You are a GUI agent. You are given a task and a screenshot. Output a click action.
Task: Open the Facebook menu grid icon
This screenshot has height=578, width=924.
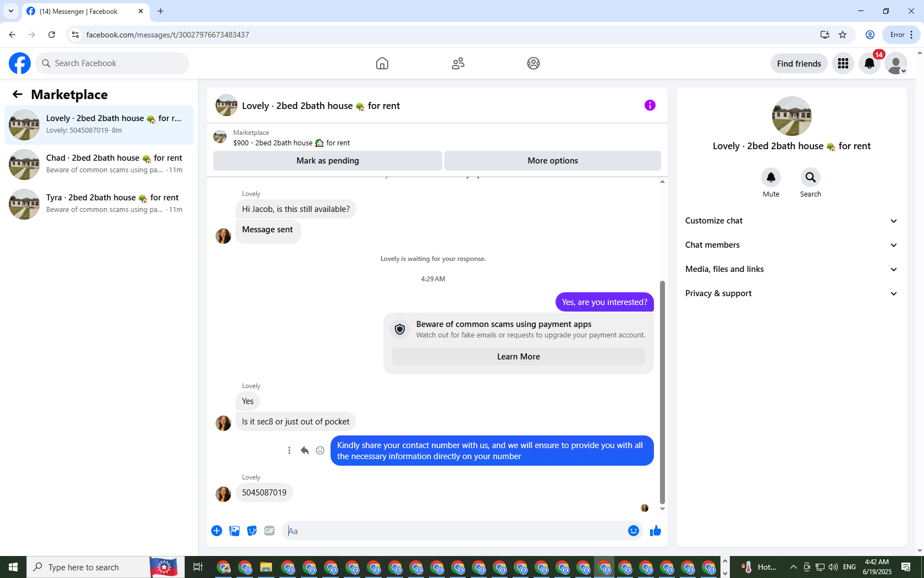(843, 63)
